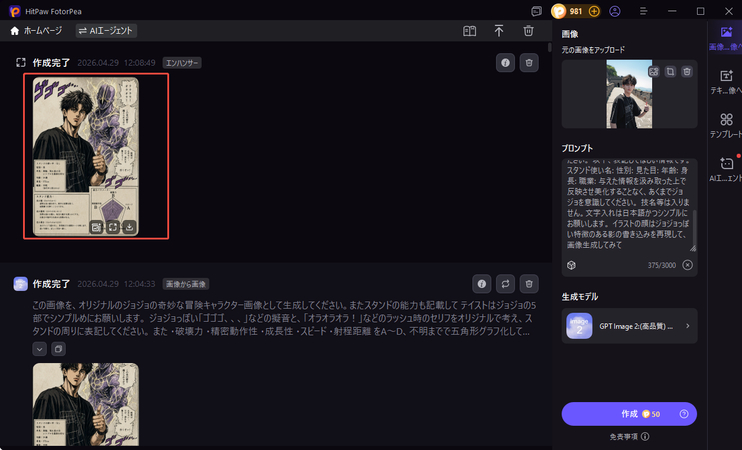The height and width of the screenshot is (450, 742).
Task: Click the GPT Image 2 model icon
Action: click(579, 326)
